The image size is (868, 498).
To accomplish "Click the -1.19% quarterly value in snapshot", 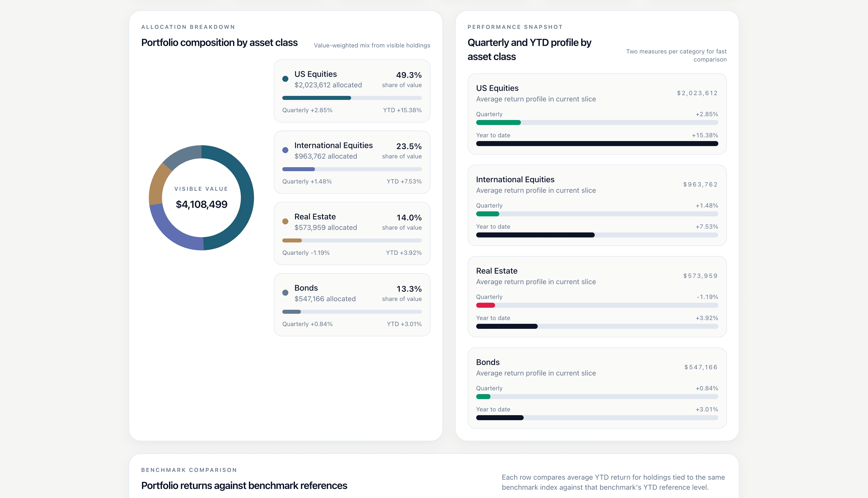I will tap(707, 297).
